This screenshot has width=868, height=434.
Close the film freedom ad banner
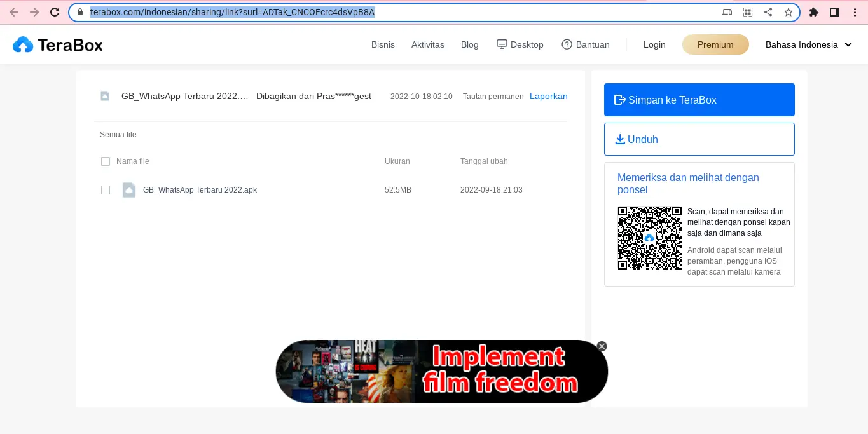(x=602, y=346)
